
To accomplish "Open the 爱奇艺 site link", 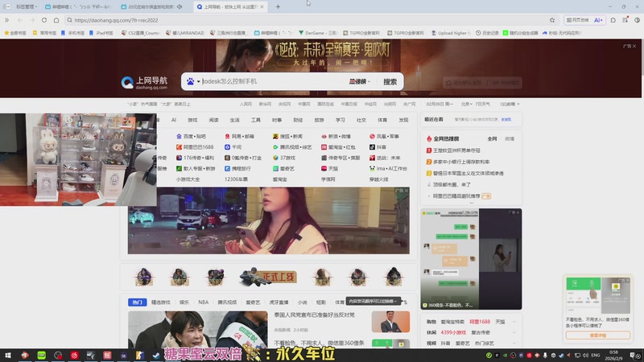I will point(284,168).
